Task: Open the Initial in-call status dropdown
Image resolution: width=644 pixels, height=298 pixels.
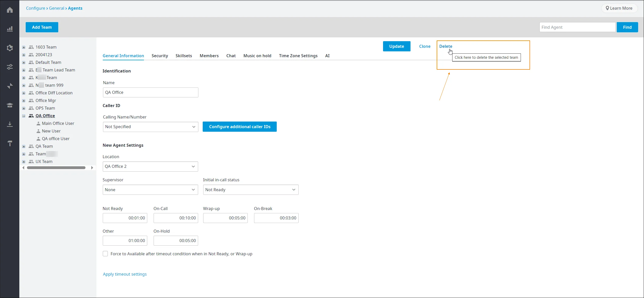Action: pos(251,190)
